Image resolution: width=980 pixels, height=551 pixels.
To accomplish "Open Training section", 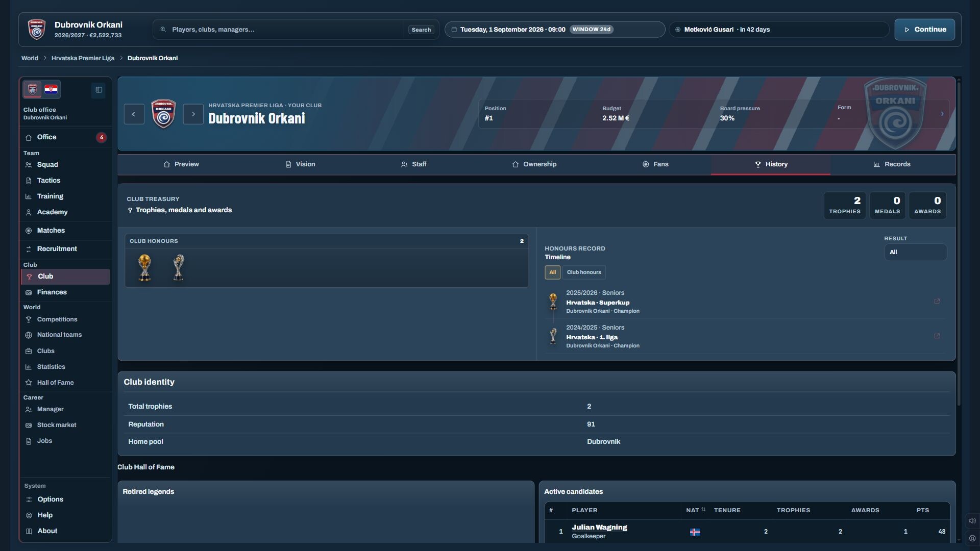I will [65, 196].
